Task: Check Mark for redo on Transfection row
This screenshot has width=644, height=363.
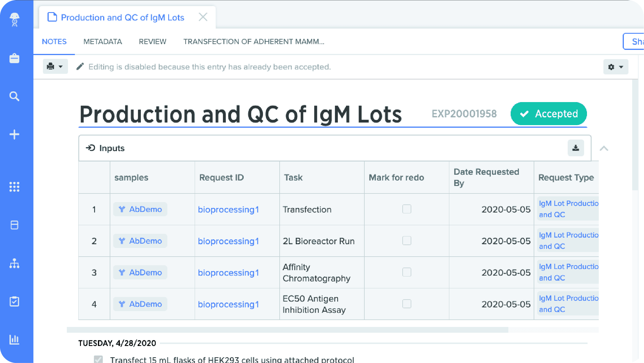Action: [x=406, y=209]
